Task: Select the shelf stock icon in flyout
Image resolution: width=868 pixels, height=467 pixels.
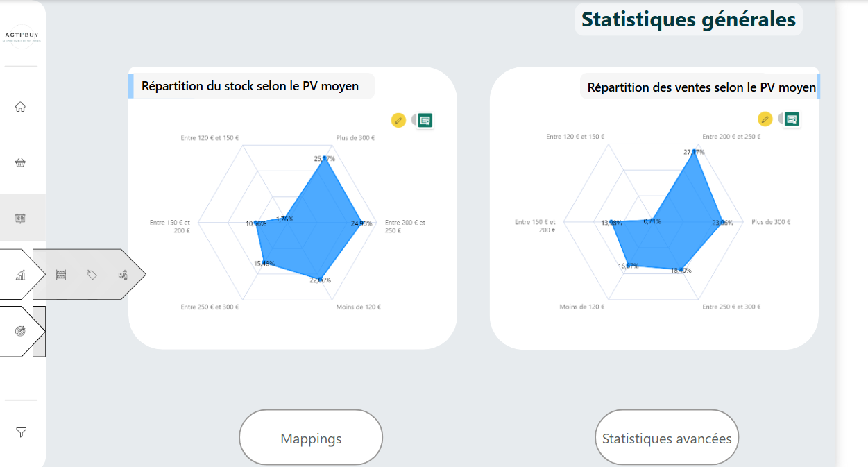Action: pos(60,275)
